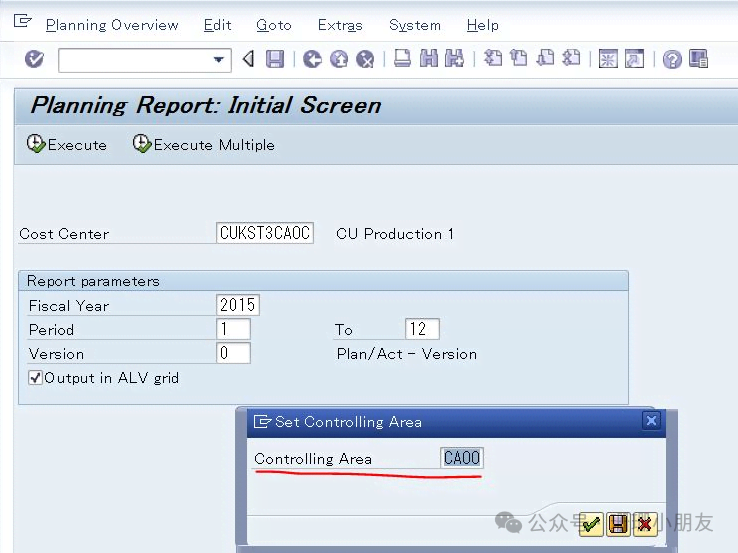Cancel the dialog with red X icon
Screen dimensions: 738x553
(x=645, y=524)
